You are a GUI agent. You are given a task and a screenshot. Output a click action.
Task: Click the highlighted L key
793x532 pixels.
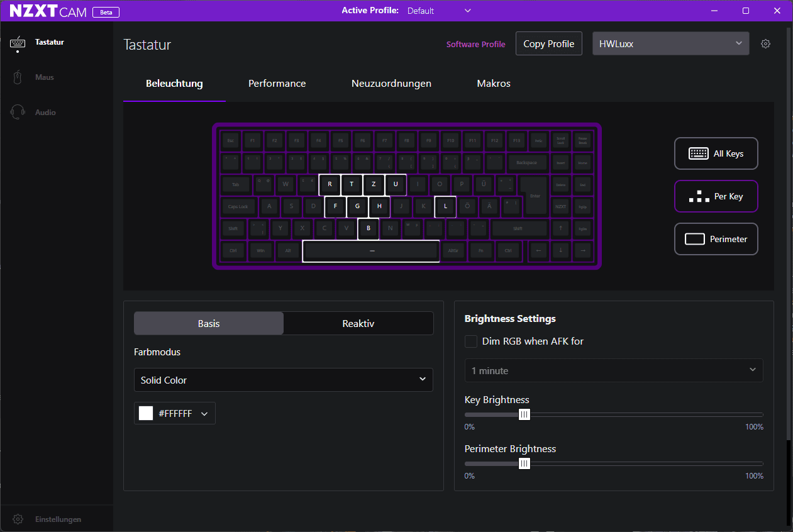tap(445, 206)
